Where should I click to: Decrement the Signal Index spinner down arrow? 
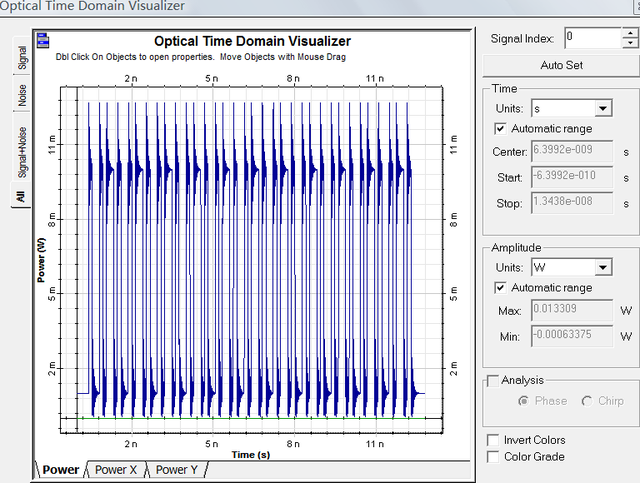coord(631,43)
